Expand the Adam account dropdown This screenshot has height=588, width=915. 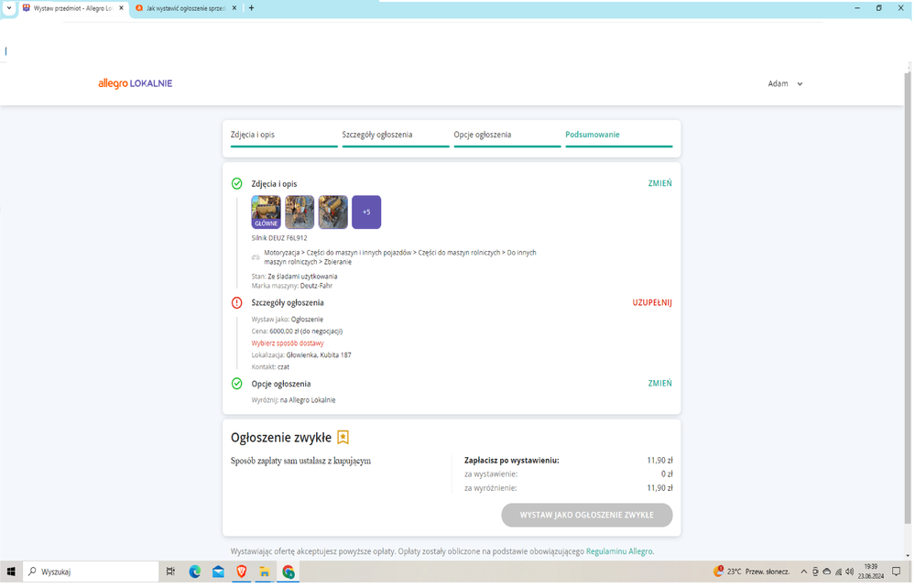(785, 83)
